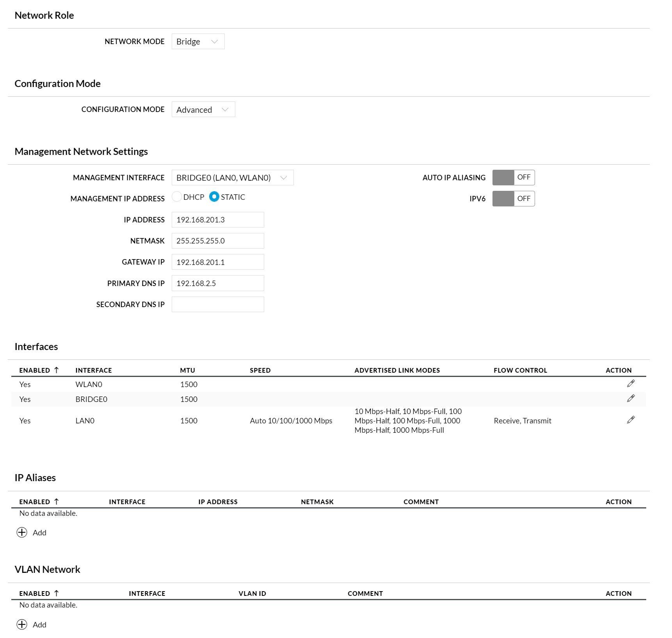Click the COMMENT header in IP Aliases table
This screenshot has height=638, width=672.
point(421,502)
